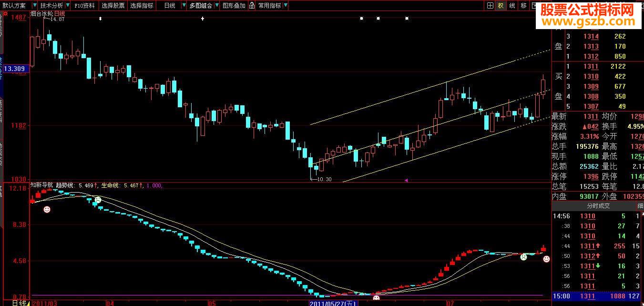Toggle the 权 adjusted-price button
644x306 pixels.
tap(501, 6)
